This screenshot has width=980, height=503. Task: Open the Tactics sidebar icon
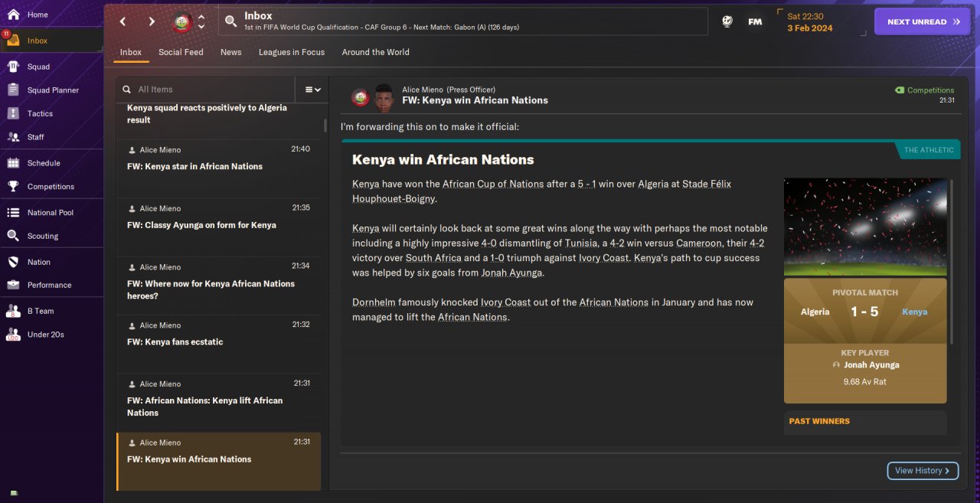click(13, 113)
